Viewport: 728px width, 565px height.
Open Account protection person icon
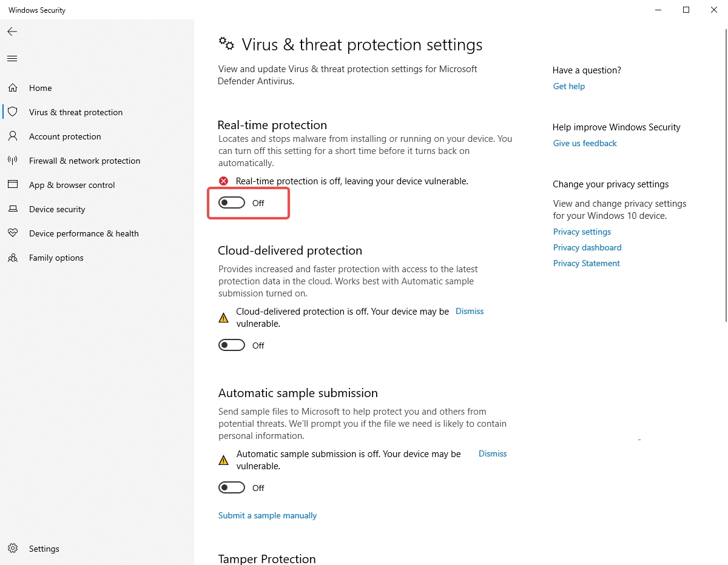[13, 136]
